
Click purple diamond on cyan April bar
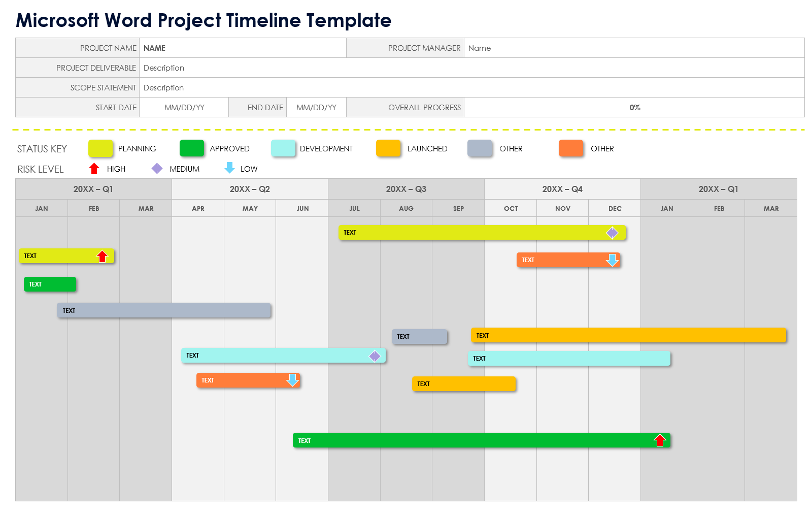375,356
